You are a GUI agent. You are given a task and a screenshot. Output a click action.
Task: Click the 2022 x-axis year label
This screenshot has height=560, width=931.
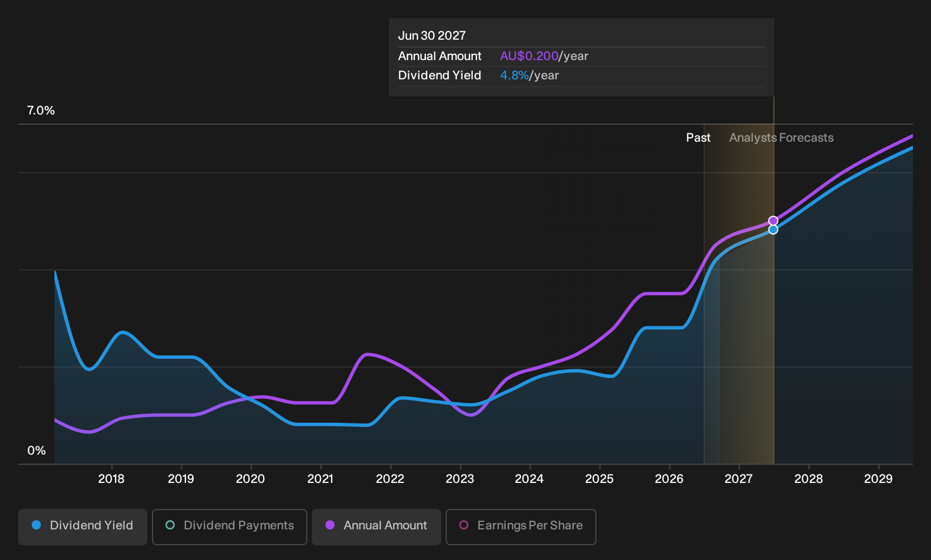coord(390,479)
